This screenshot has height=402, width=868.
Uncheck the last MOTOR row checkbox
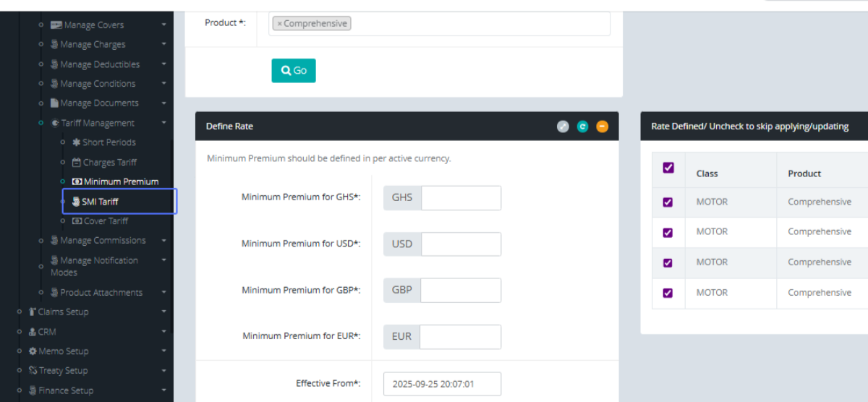668,293
